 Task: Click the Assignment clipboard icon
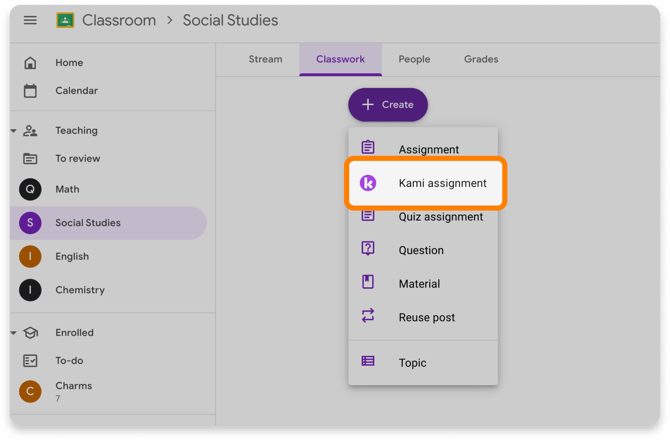tap(368, 147)
